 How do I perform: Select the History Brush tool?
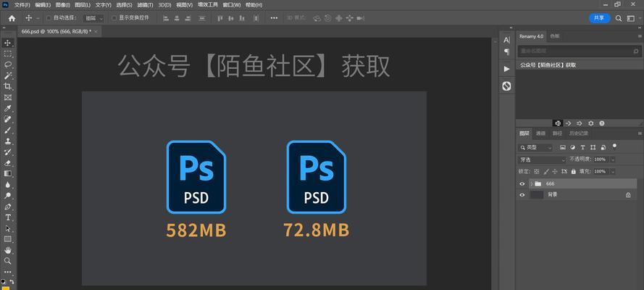click(x=8, y=152)
